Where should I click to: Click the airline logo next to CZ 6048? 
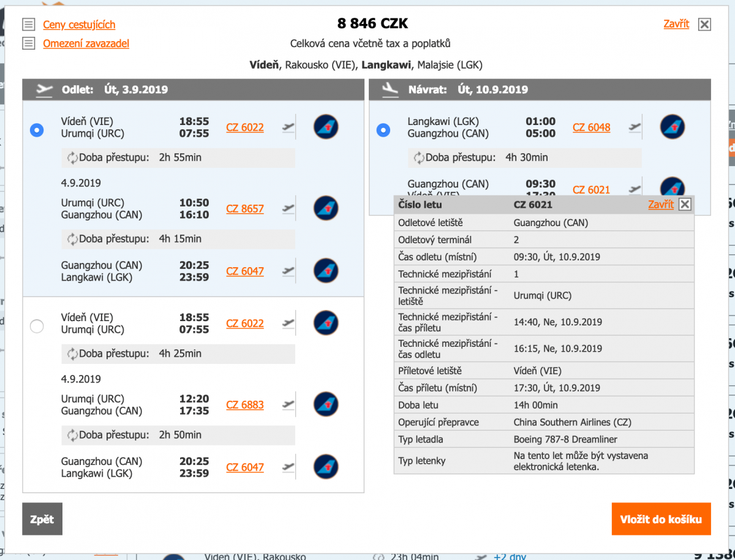672,127
